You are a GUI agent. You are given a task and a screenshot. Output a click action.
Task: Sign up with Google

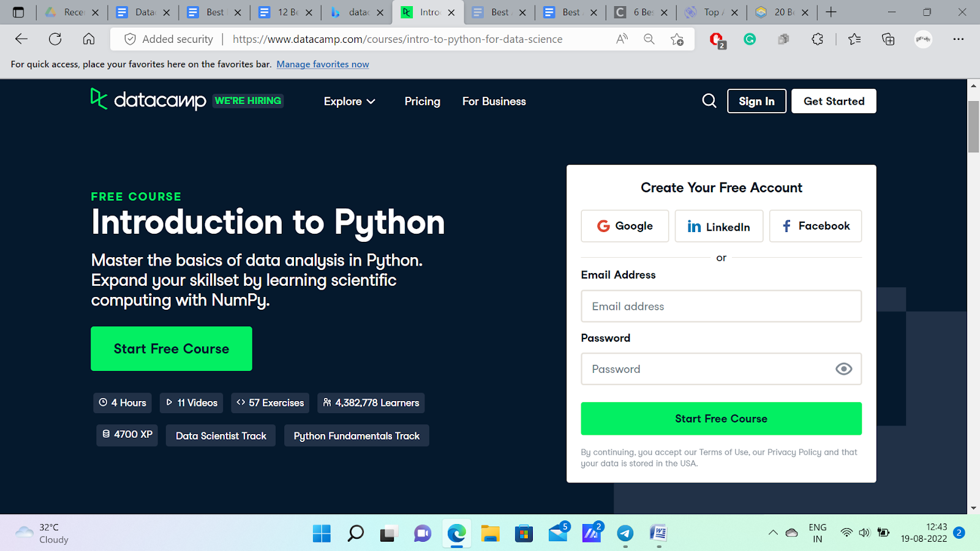[625, 226]
